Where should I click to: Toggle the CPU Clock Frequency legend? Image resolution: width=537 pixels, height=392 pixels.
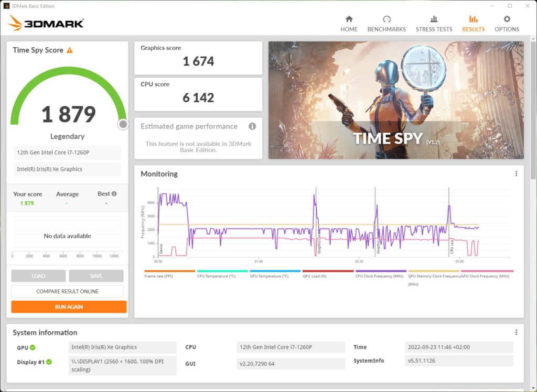coord(381,274)
